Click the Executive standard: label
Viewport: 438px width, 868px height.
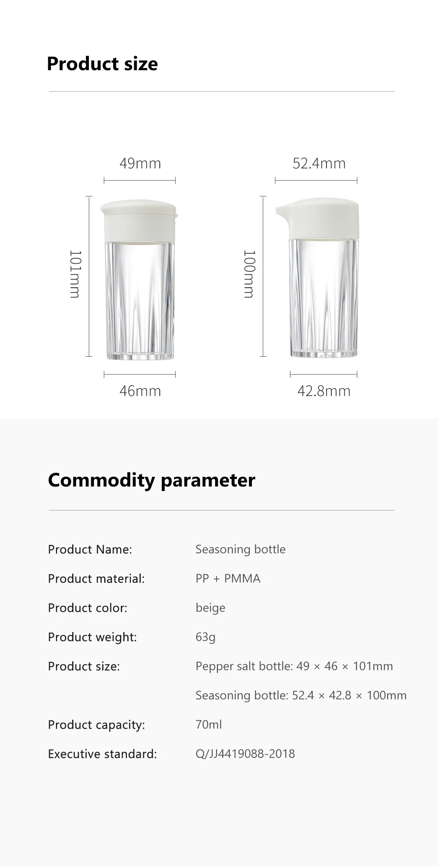(102, 754)
